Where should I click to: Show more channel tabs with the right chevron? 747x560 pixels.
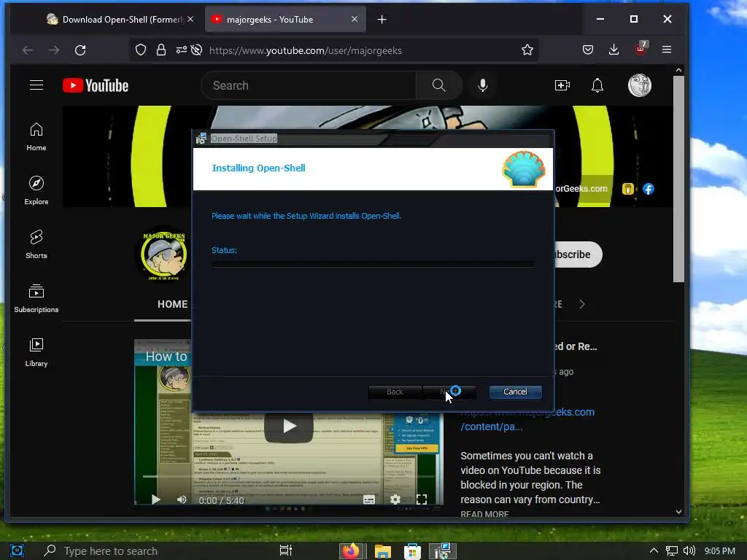click(581, 304)
